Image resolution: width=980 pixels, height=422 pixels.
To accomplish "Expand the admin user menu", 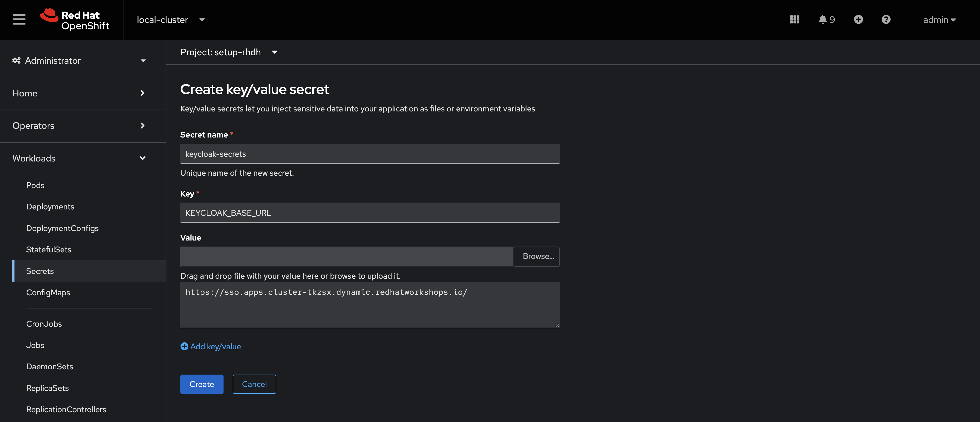I will 940,20.
